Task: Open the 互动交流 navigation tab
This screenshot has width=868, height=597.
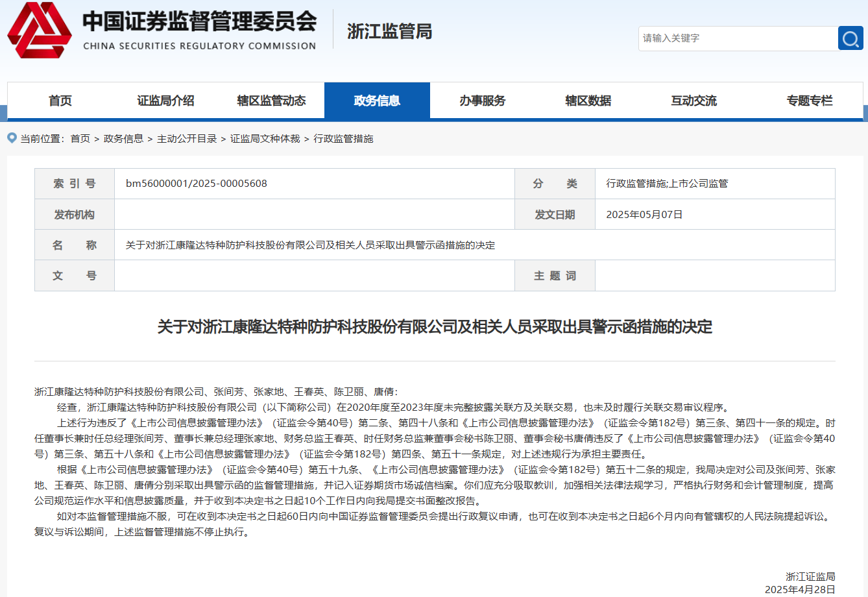Action: 694,101
